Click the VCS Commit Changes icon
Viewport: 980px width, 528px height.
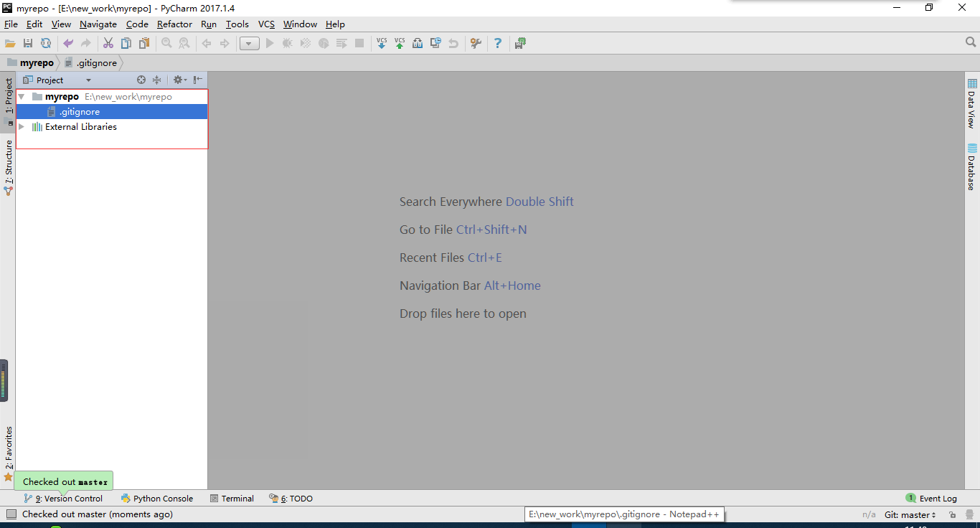pos(400,44)
